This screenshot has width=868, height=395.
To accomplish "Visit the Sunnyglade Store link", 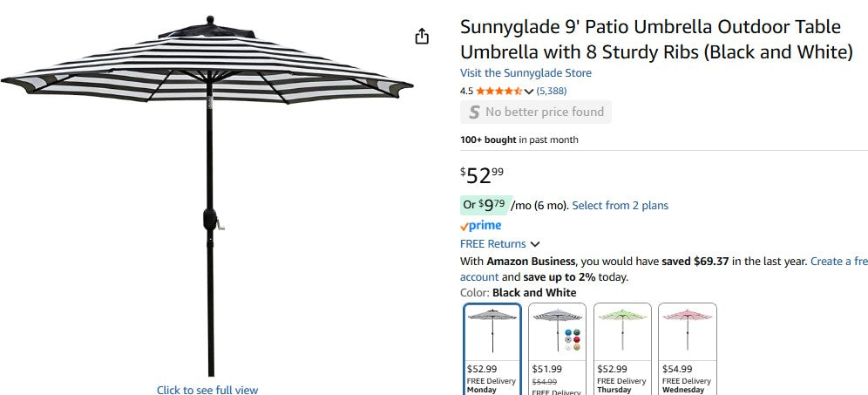I will point(526,73).
